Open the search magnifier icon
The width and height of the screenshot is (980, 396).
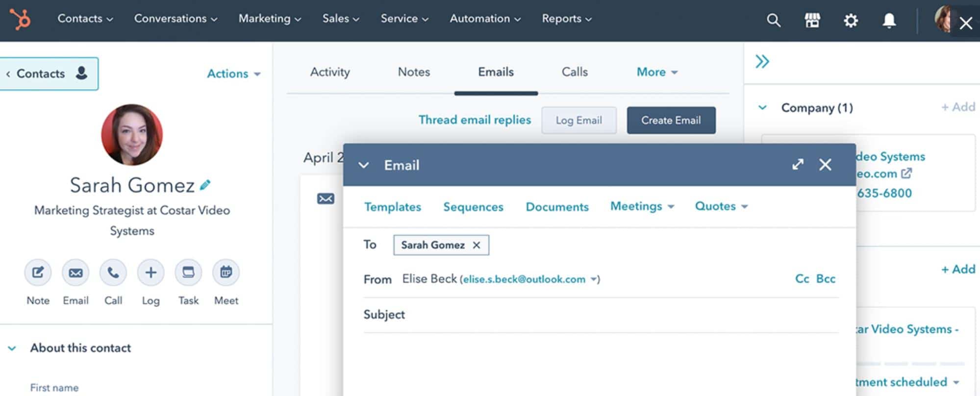tap(773, 21)
